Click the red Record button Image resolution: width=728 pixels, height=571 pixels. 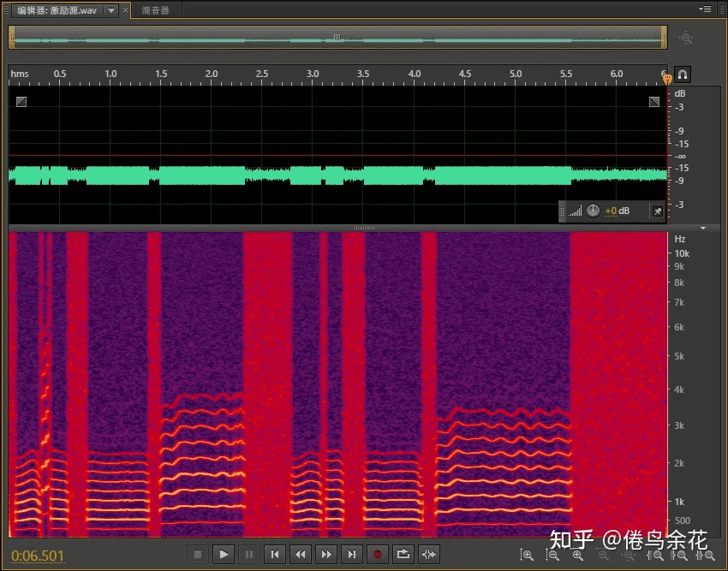point(377,555)
